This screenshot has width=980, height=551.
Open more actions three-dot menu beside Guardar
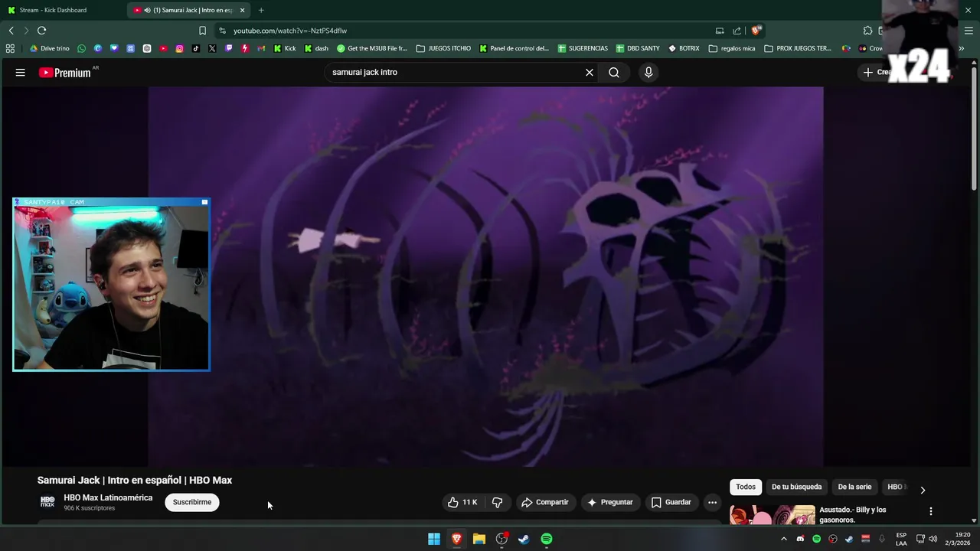pos(712,502)
